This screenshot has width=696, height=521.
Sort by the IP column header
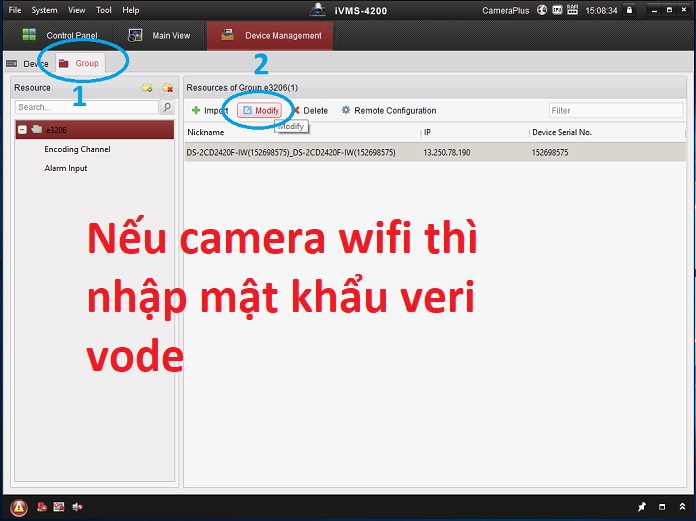pyautogui.click(x=427, y=132)
